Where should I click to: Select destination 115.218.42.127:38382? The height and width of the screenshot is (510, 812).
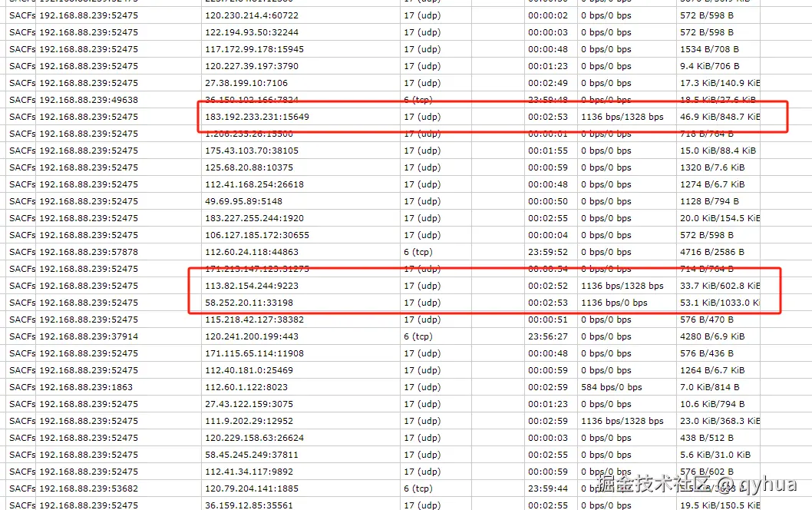[254, 320]
